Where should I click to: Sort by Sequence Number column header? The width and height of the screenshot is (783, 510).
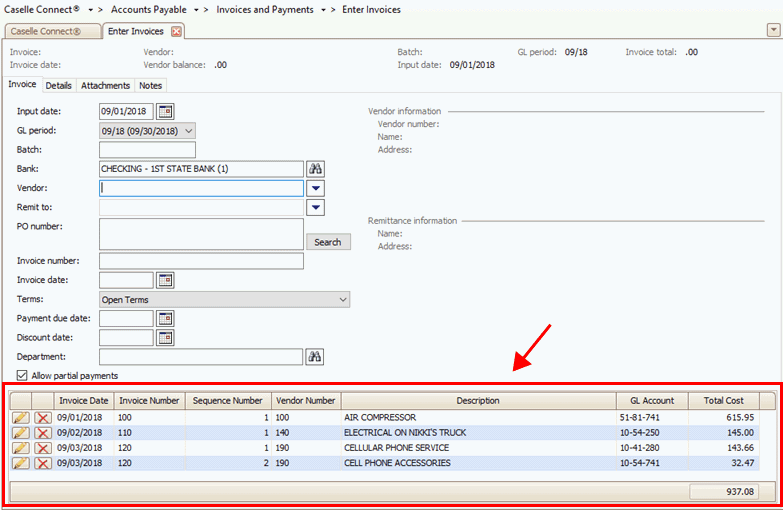click(228, 401)
